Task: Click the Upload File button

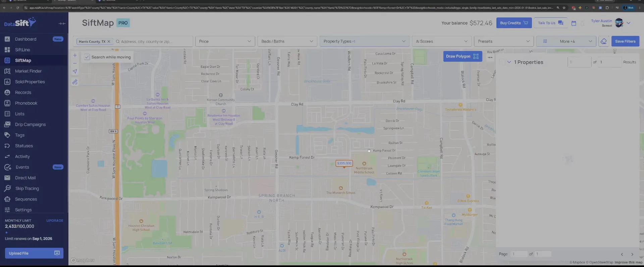Action: 34,253
